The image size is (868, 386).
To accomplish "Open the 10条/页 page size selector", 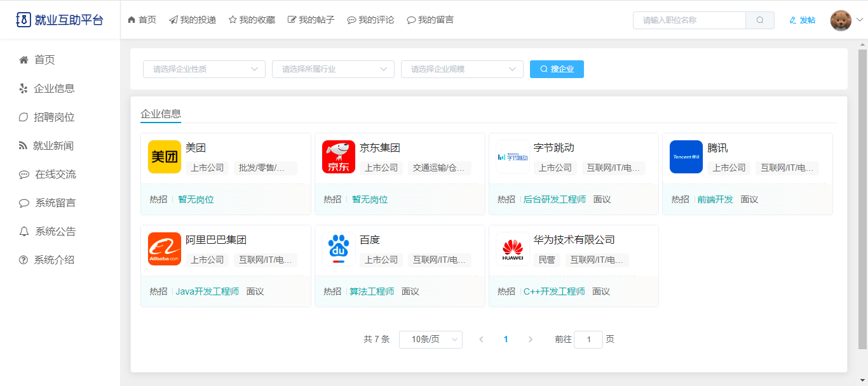I will click(x=430, y=340).
